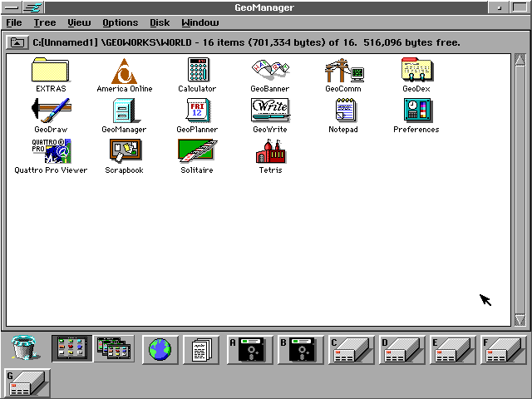Open the Disk menu
The height and width of the screenshot is (399, 532).
(160, 22)
